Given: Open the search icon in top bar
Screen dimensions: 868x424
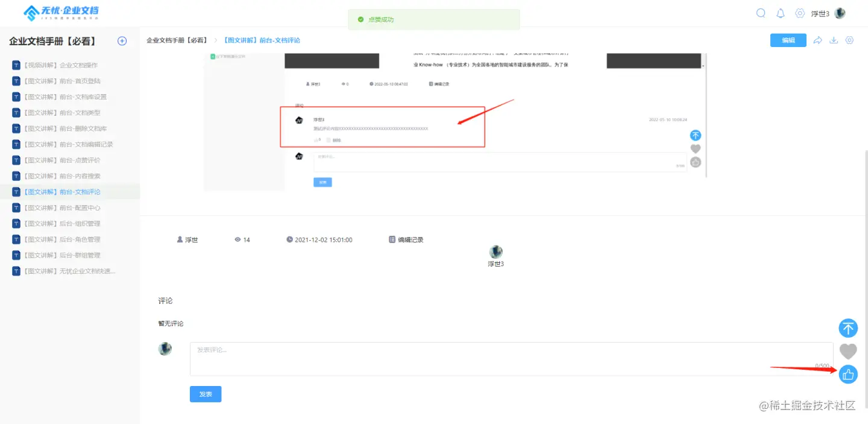Looking at the screenshot, I should pyautogui.click(x=761, y=13).
